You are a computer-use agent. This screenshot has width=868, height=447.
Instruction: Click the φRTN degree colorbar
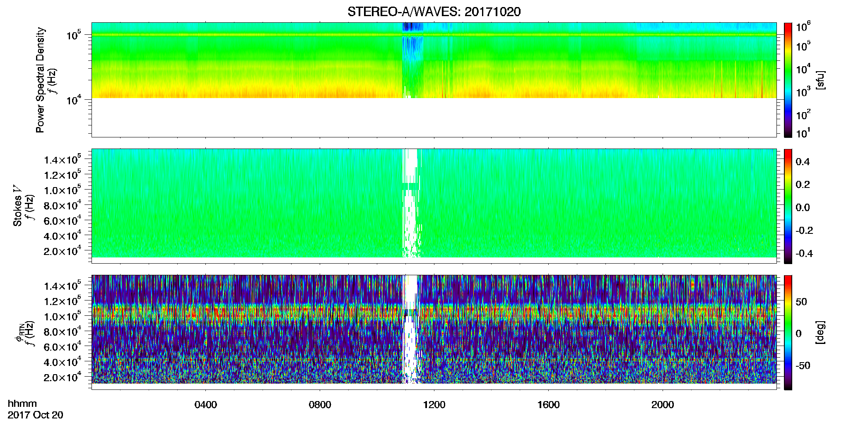pyautogui.click(x=788, y=332)
